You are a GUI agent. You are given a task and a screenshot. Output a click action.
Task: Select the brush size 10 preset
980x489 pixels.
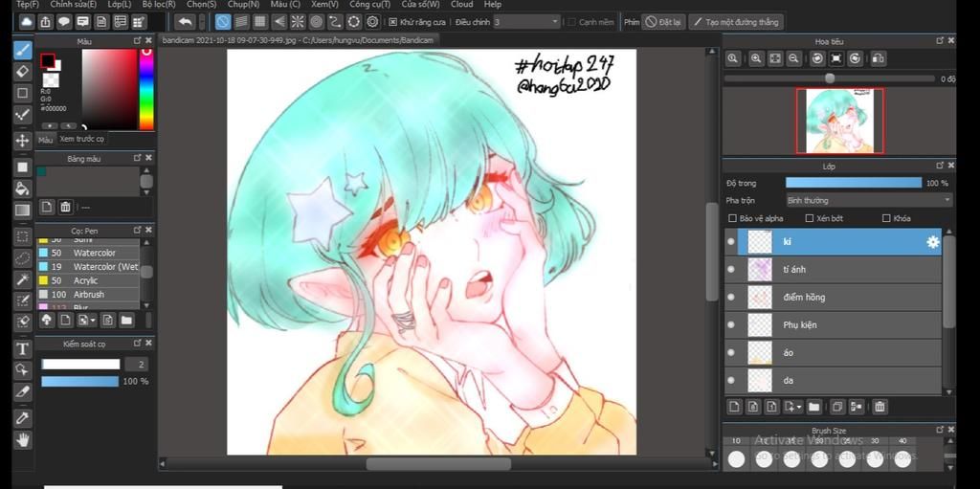(736, 458)
